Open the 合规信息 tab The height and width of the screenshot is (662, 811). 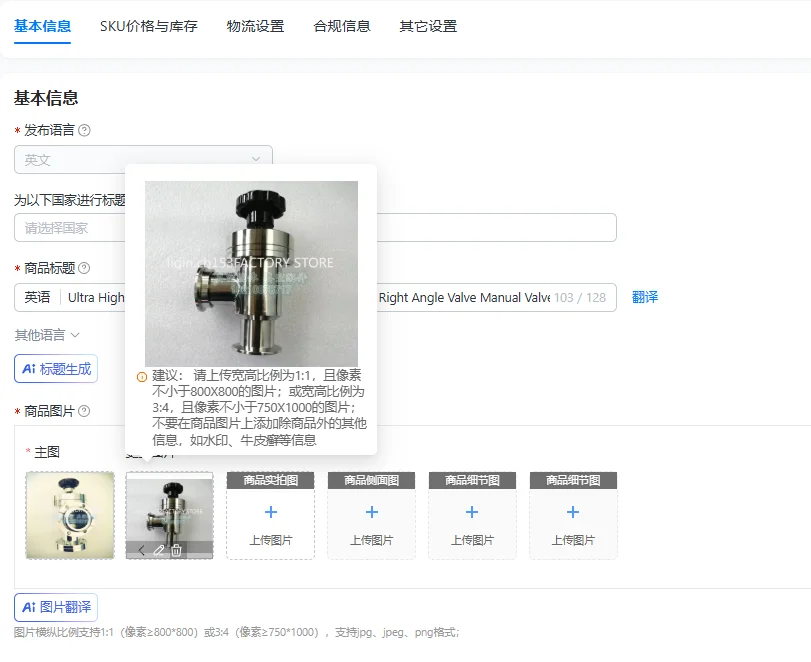[x=342, y=26]
